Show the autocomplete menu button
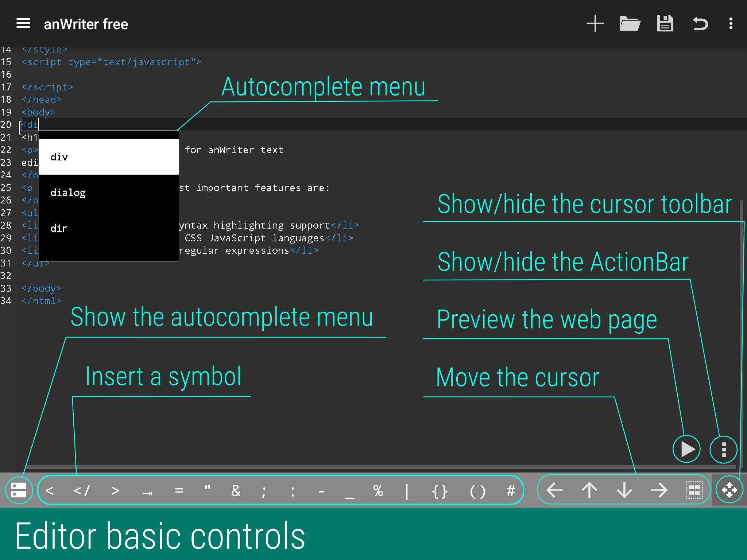 click(x=19, y=490)
